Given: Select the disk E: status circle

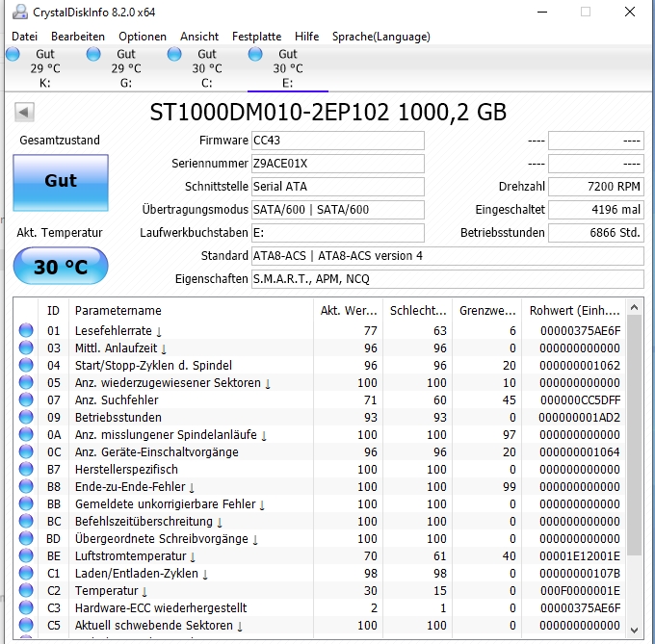Looking at the screenshot, I should point(255,54).
